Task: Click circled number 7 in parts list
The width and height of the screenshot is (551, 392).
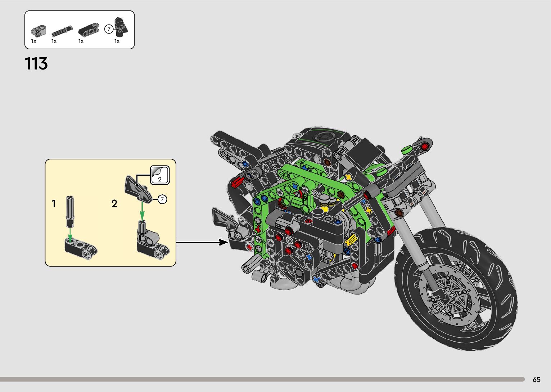Action: point(109,29)
